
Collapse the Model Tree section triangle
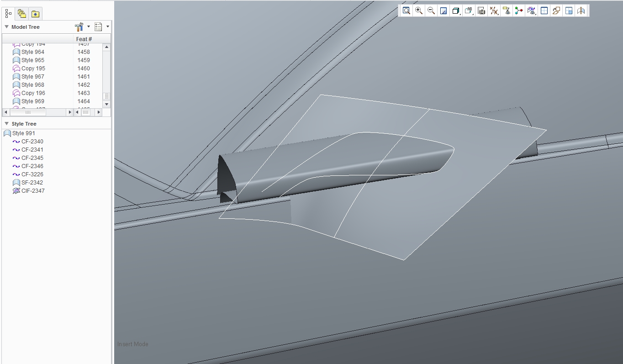click(6, 27)
